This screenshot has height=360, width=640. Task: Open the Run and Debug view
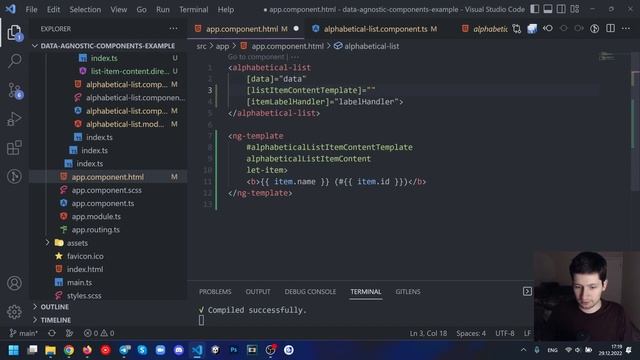point(14,119)
